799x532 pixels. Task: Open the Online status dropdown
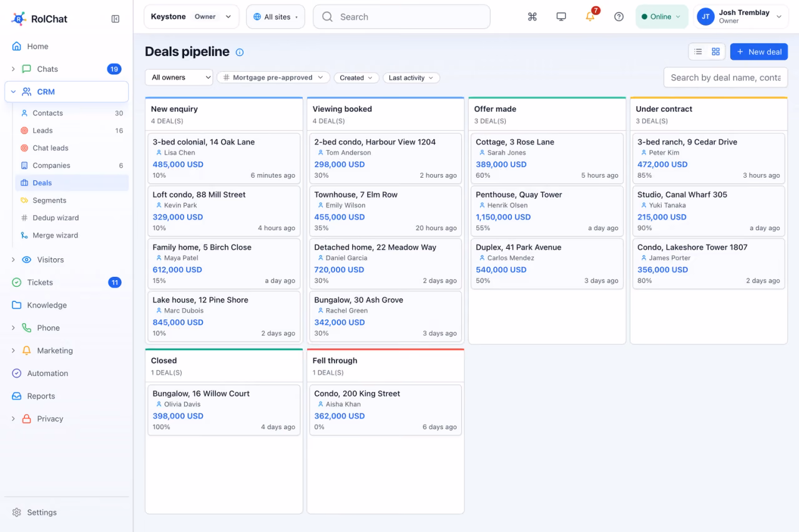(x=662, y=17)
